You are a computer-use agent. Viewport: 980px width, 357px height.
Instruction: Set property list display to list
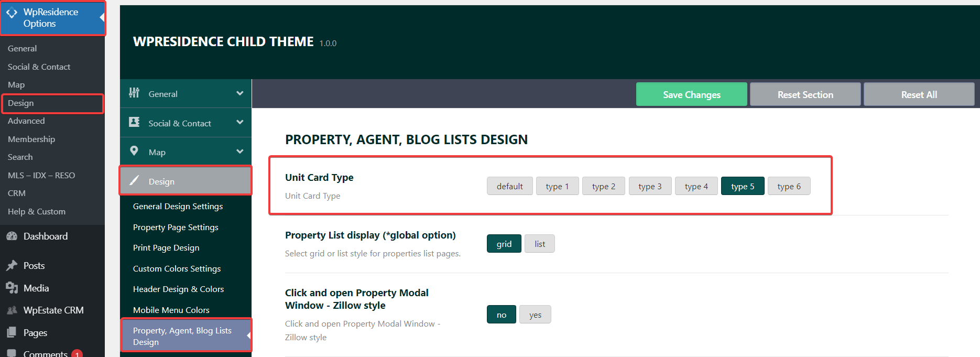pyautogui.click(x=540, y=244)
